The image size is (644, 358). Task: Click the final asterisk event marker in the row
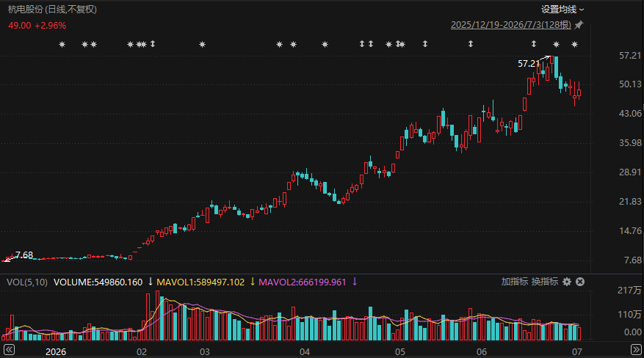point(574,44)
